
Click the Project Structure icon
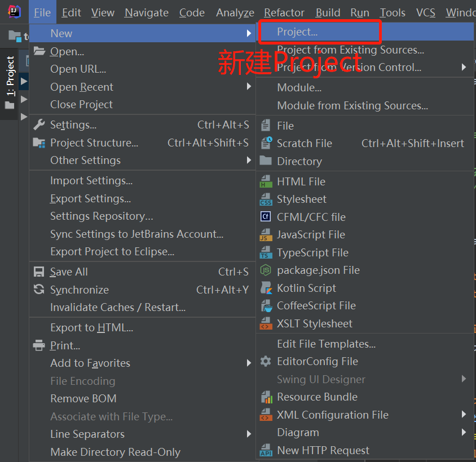[x=39, y=143]
